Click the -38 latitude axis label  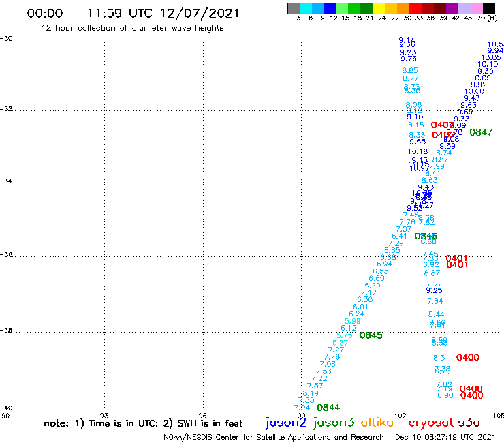[6, 331]
